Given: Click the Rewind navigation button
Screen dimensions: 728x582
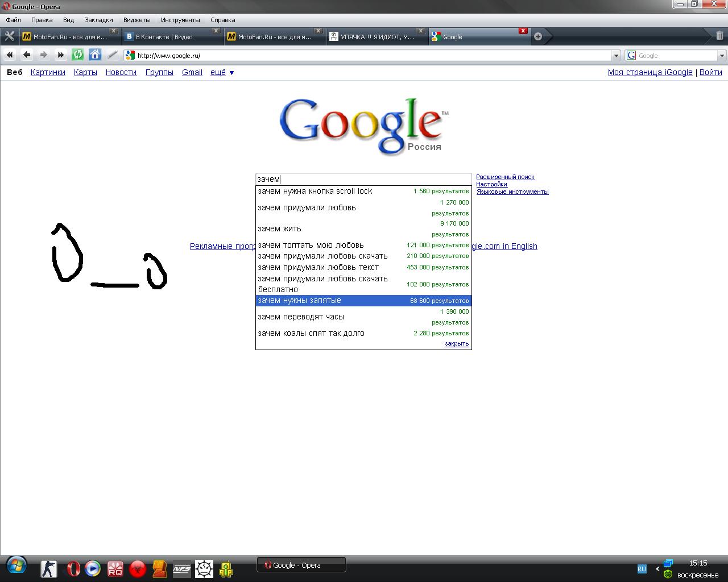Looking at the screenshot, I should tap(10, 55).
